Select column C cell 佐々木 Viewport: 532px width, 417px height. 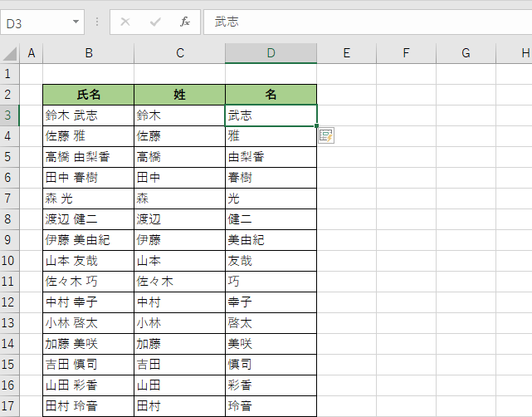180,282
